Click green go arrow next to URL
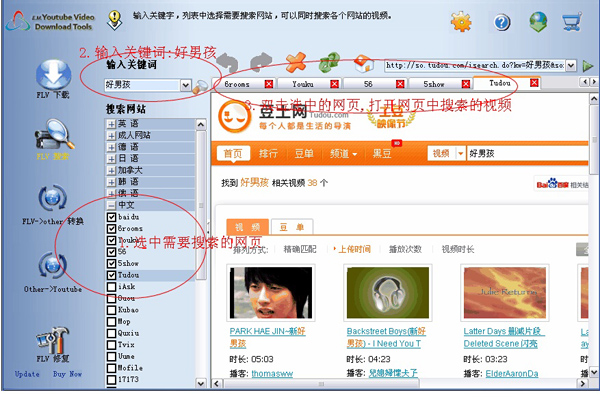 coord(587,66)
